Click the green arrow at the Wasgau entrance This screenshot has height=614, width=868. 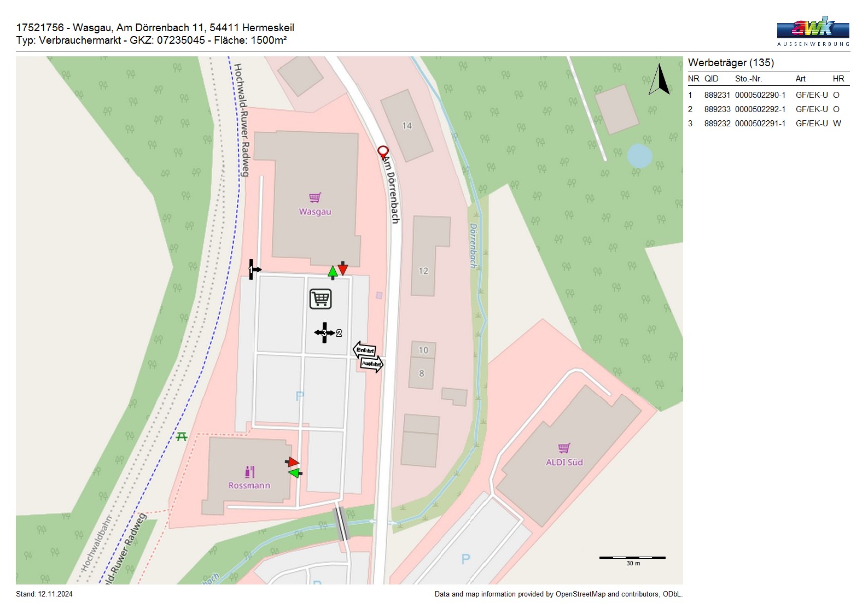pyautogui.click(x=332, y=272)
